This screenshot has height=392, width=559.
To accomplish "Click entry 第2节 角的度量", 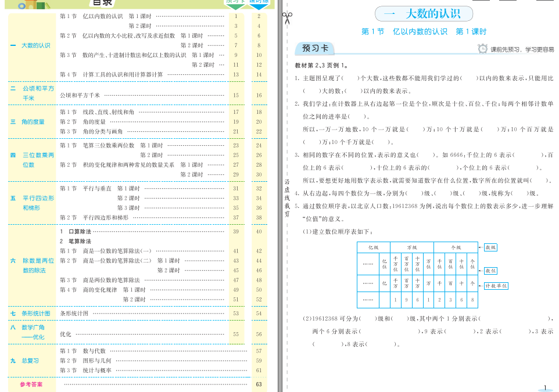I will pos(83,121).
